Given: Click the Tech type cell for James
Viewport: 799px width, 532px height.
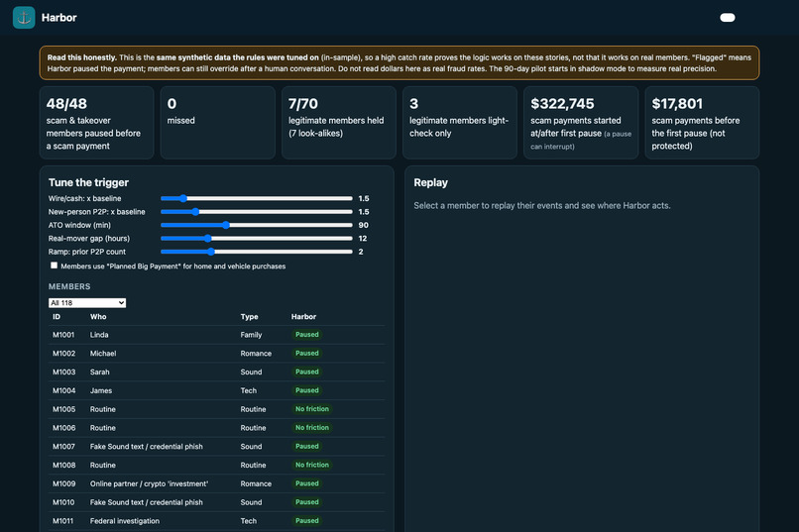Looking at the screenshot, I should 248,390.
